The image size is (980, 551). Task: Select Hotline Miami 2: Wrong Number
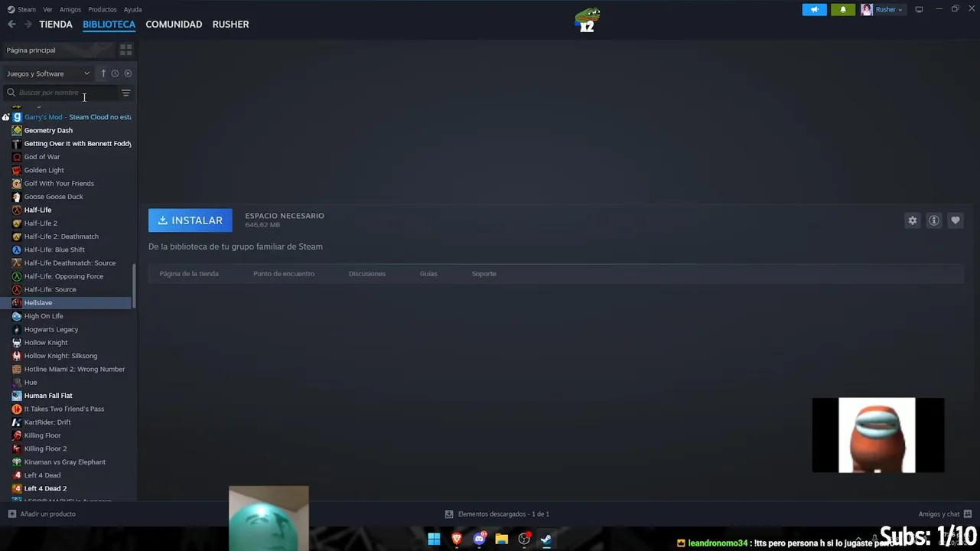point(67,369)
